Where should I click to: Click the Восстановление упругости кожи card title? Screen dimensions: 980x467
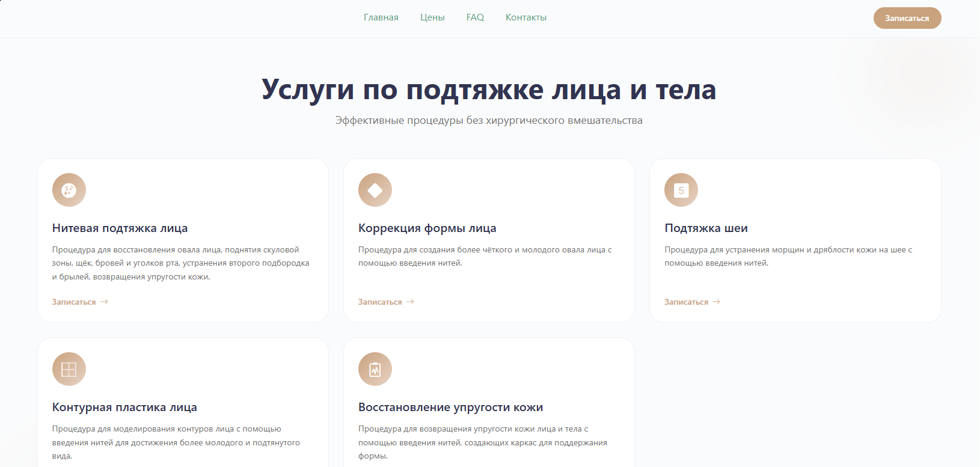coord(450,407)
